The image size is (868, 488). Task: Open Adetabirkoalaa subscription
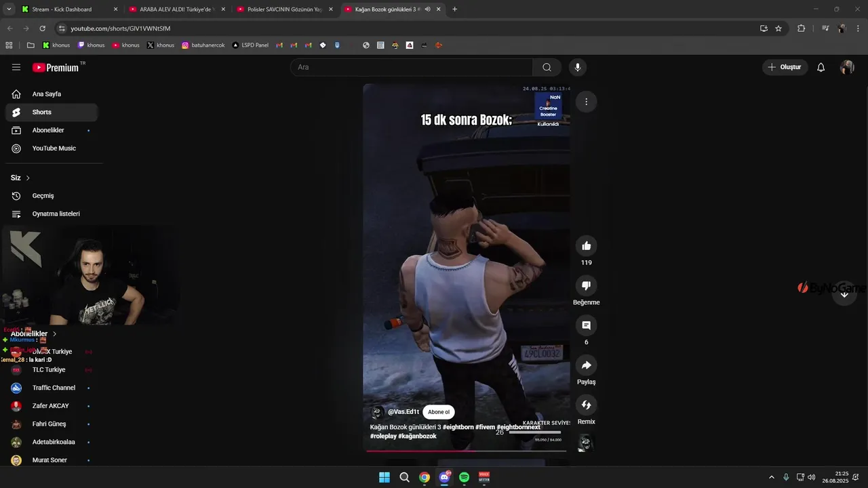click(x=52, y=442)
